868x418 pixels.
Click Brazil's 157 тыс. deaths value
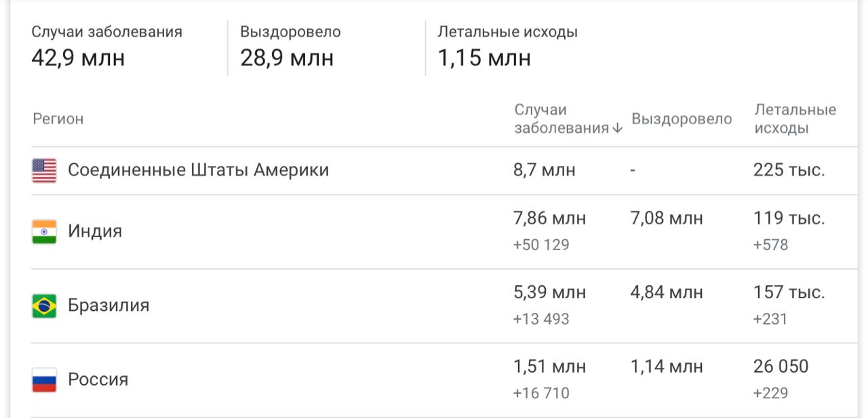(x=789, y=293)
